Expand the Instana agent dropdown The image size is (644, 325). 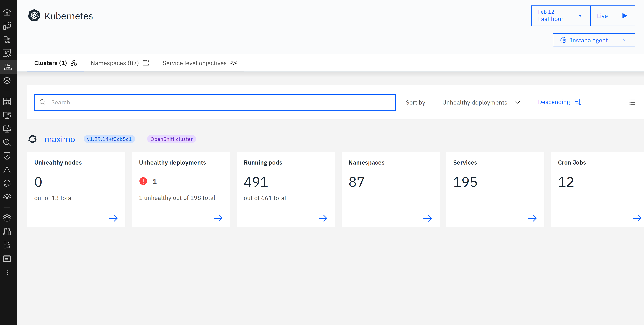pos(594,40)
